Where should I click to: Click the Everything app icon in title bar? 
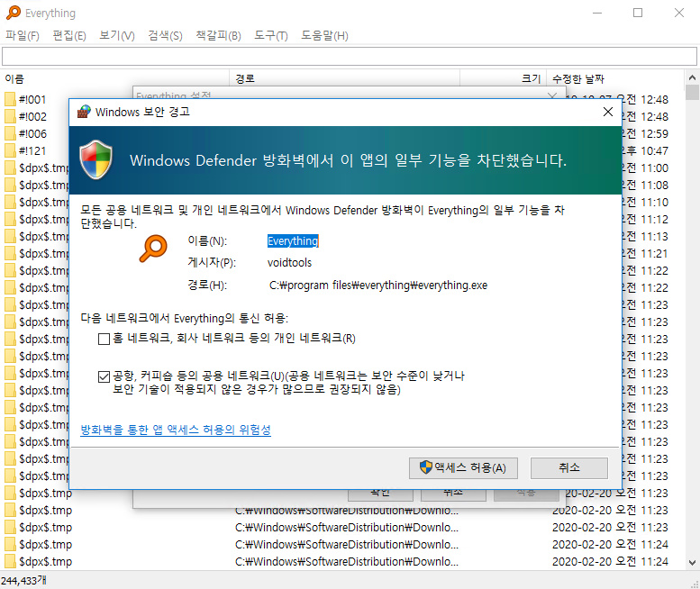pyautogui.click(x=14, y=13)
